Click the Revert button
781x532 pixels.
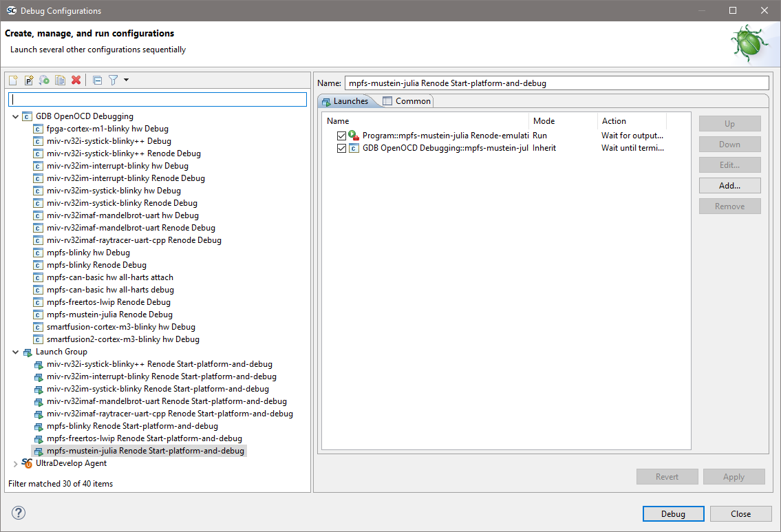coord(667,477)
